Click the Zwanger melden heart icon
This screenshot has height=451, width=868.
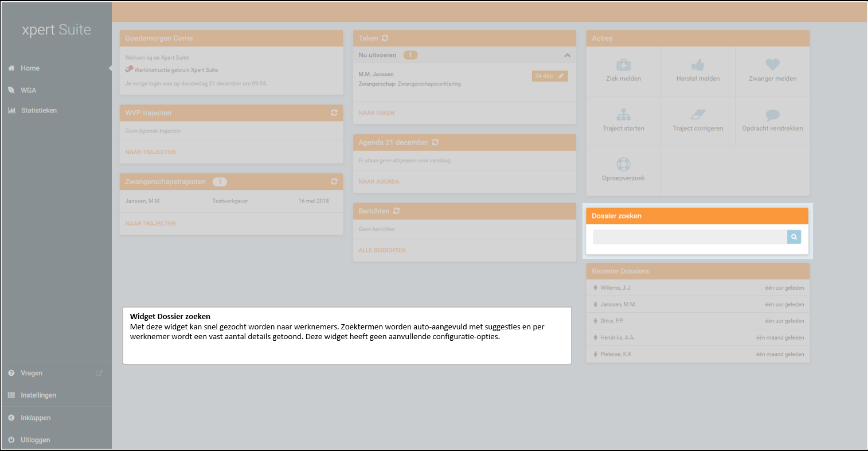[x=772, y=65]
